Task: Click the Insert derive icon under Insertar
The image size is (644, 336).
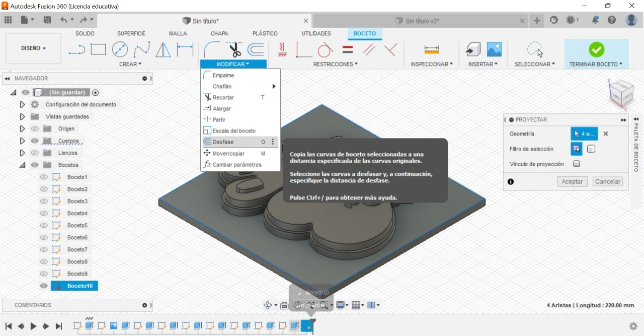Action: [x=473, y=49]
